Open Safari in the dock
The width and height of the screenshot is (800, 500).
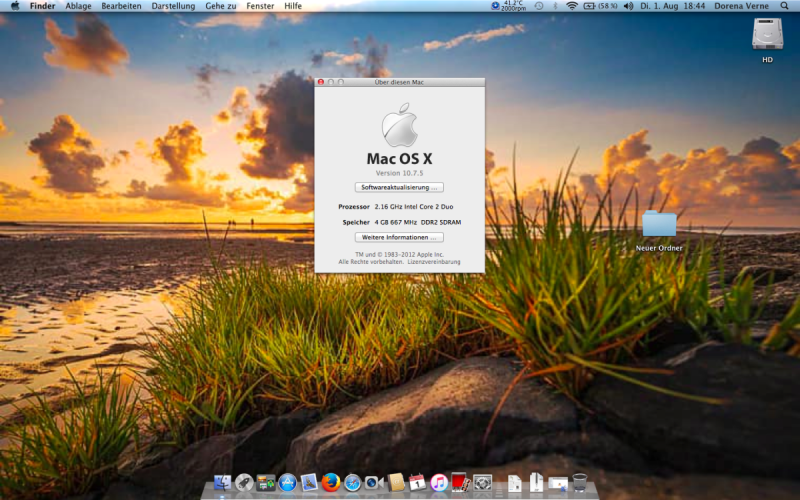(352, 482)
